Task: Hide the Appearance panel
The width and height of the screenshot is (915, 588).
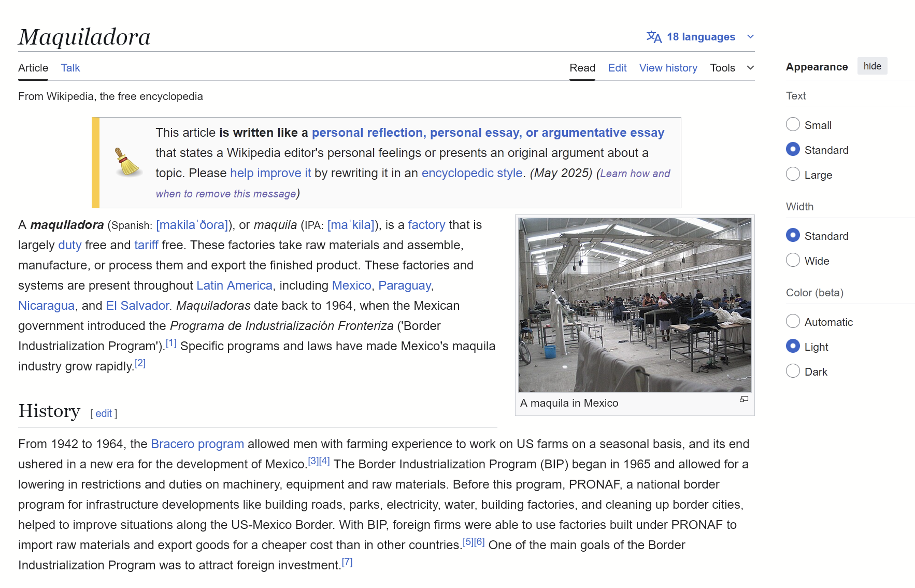Action: pyautogui.click(x=872, y=66)
